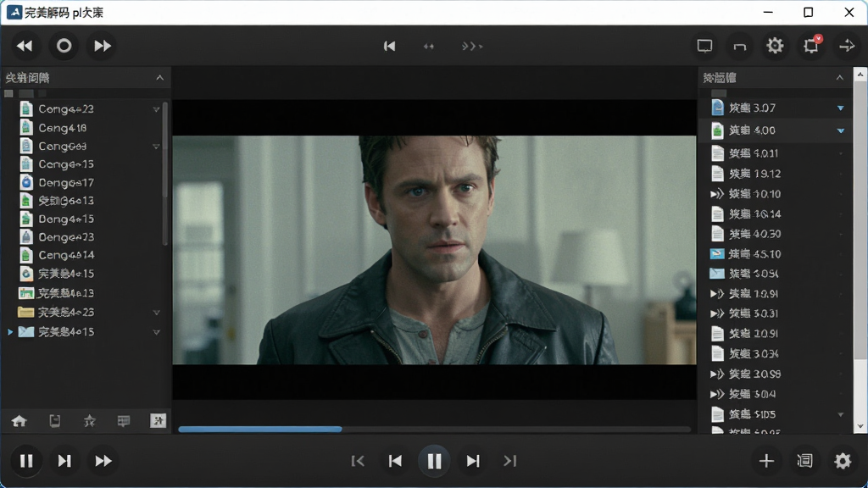Screen dimensions: 868x488
Task: Expand the blue triangle beside the envelope item
Action: click(x=10, y=332)
